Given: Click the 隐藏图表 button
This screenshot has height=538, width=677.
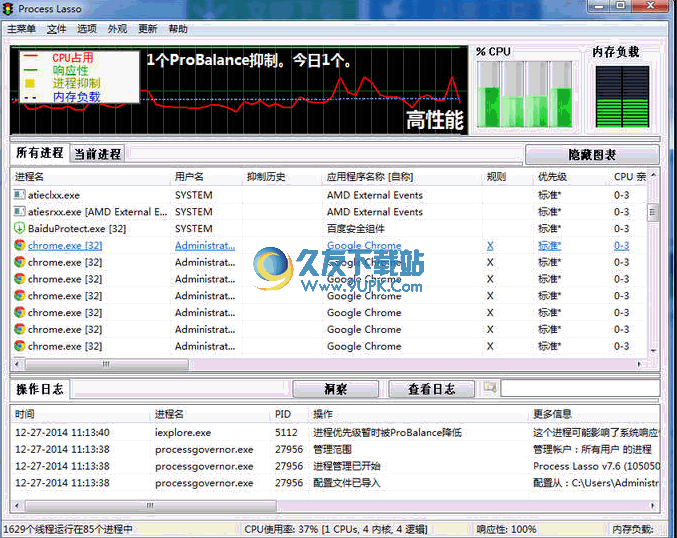Looking at the screenshot, I should (x=592, y=155).
